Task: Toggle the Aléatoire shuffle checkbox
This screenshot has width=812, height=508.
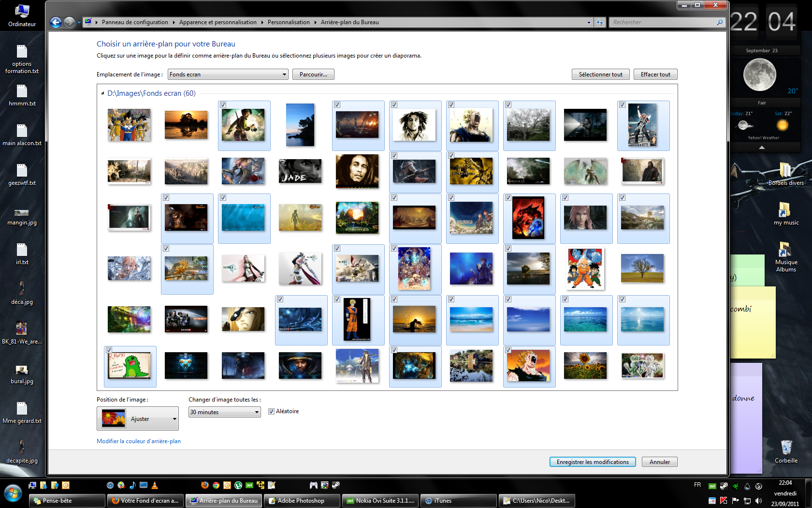Action: click(x=272, y=412)
